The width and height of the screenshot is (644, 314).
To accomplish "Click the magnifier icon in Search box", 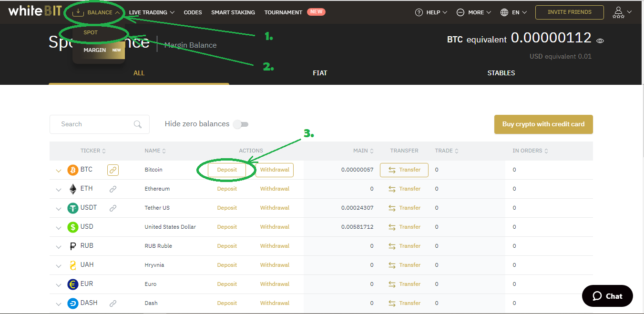I will pos(138,124).
